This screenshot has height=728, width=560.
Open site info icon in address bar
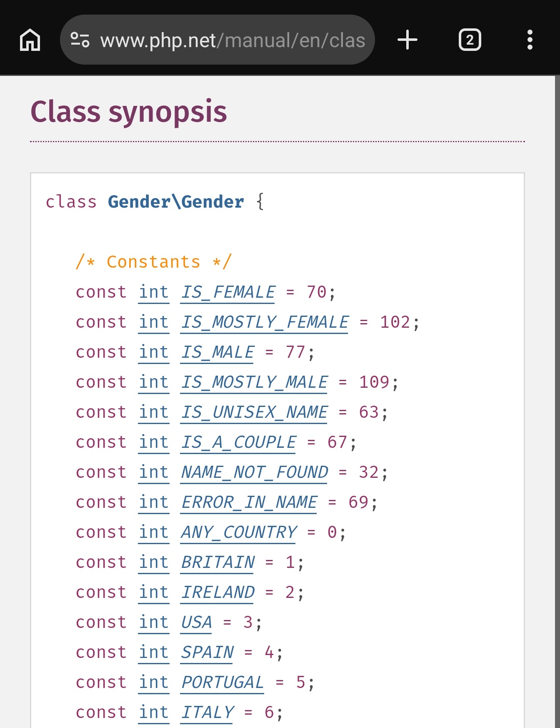(x=80, y=40)
